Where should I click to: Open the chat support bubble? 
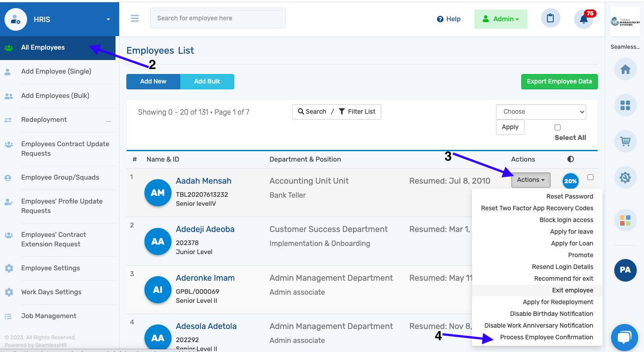pos(625,337)
